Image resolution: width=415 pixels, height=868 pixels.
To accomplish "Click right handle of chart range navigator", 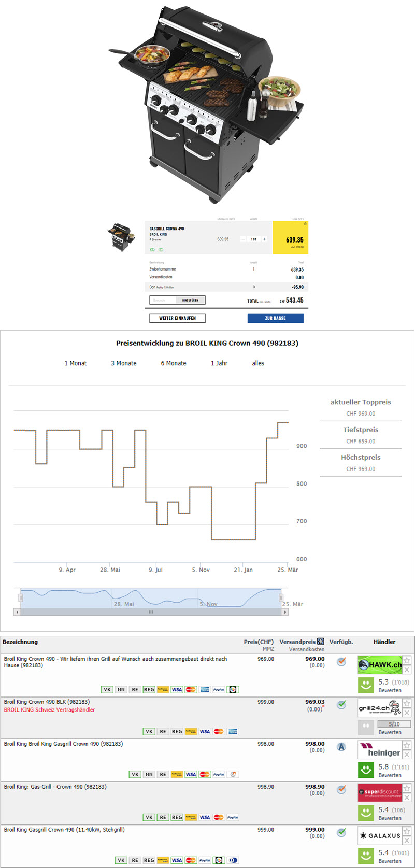I will click(x=281, y=597).
